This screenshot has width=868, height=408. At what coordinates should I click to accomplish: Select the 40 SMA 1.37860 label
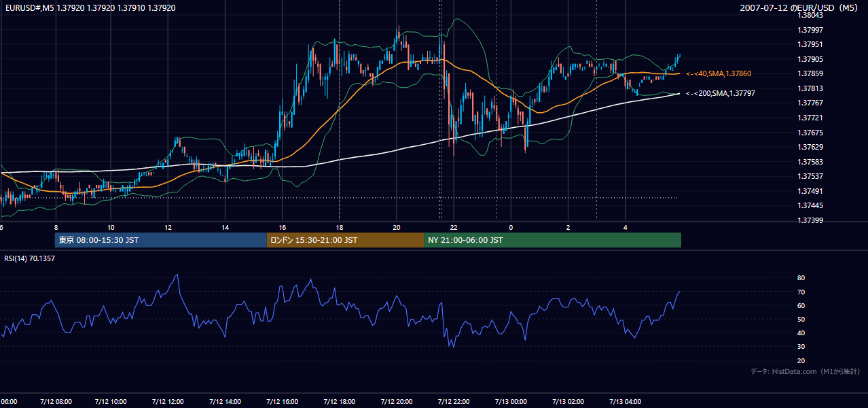(719, 73)
